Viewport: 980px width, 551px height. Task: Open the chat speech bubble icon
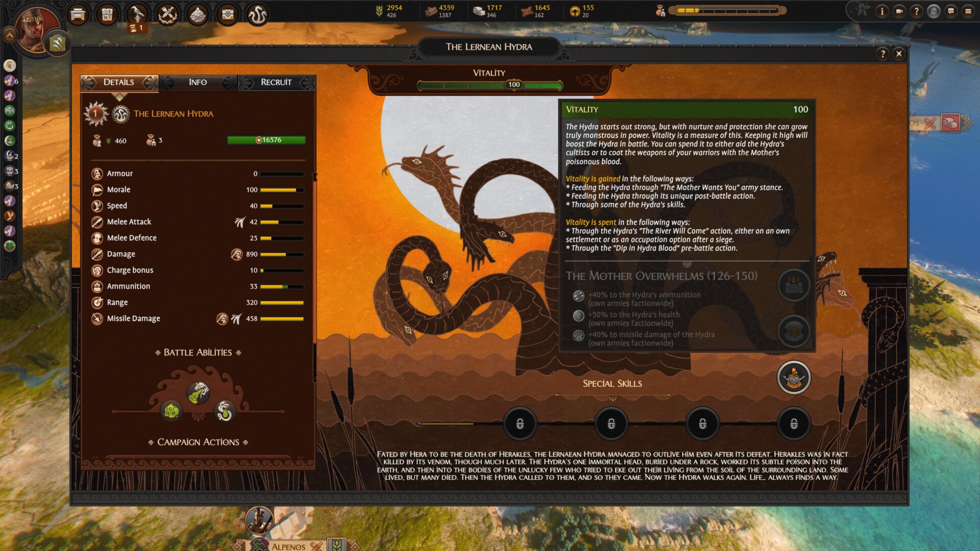coord(951,11)
